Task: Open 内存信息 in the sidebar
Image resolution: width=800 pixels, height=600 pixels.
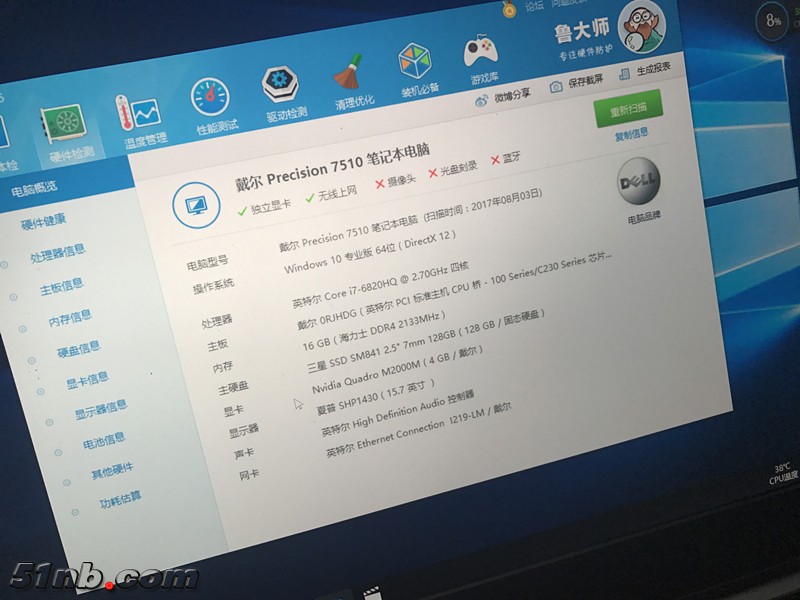Action: coord(70,317)
